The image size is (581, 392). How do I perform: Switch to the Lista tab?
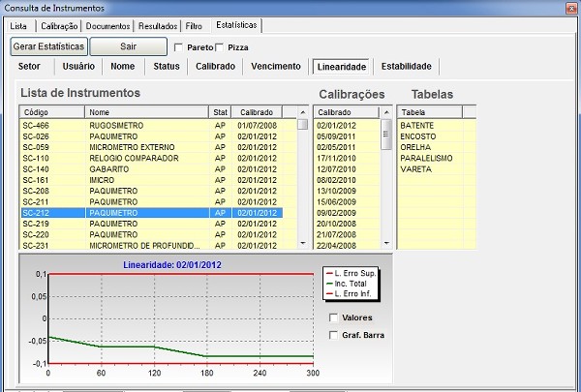[x=18, y=26]
